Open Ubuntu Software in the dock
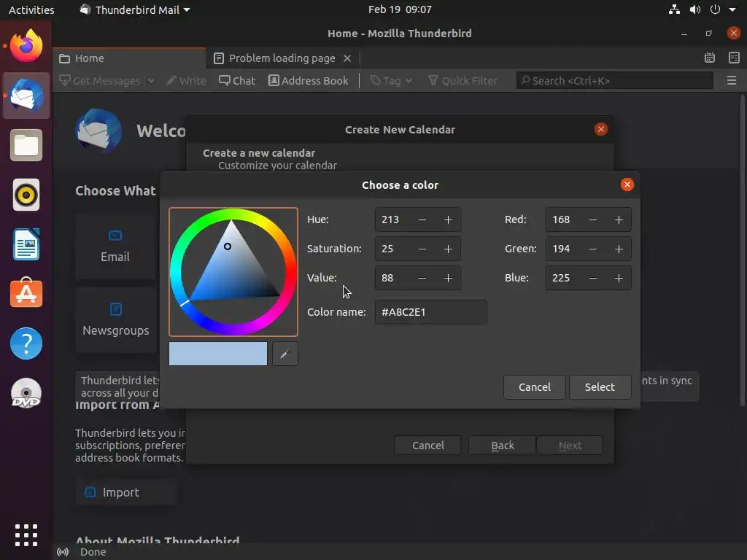This screenshot has height=560, width=747. (x=26, y=293)
